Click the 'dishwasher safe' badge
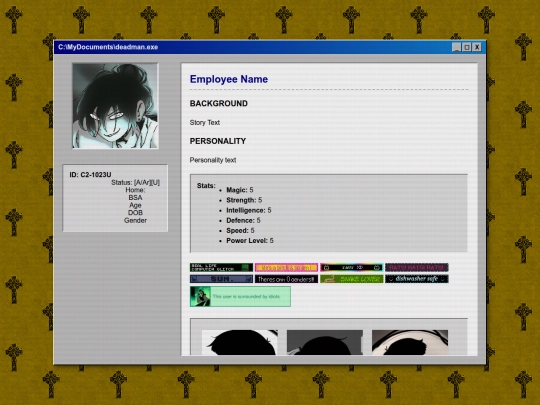The width and height of the screenshot is (540, 405). (x=416, y=279)
